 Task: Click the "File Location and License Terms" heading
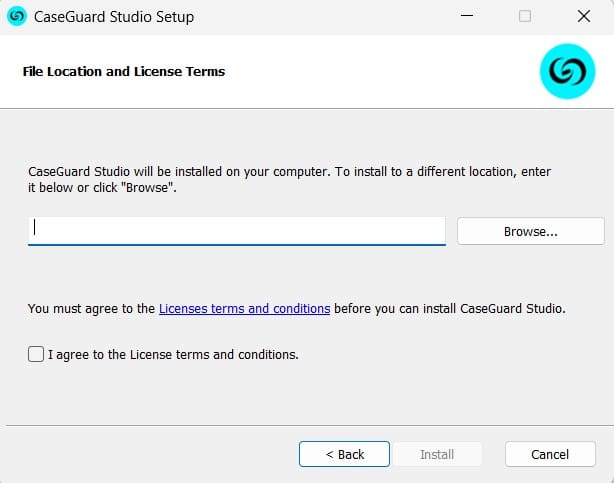[123, 72]
